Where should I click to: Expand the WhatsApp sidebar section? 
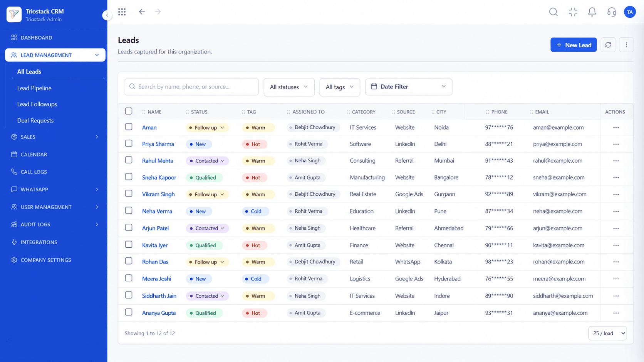tap(55, 189)
